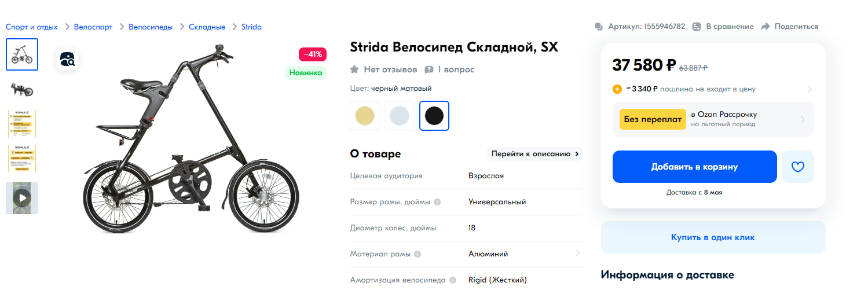Click info icon beside Материал рамы

417,254
